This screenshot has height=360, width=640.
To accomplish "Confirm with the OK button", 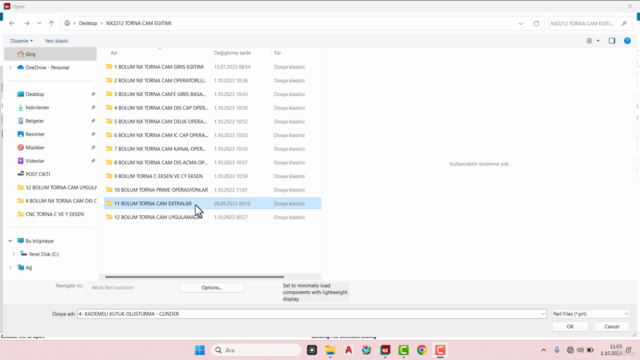I will [570, 327].
